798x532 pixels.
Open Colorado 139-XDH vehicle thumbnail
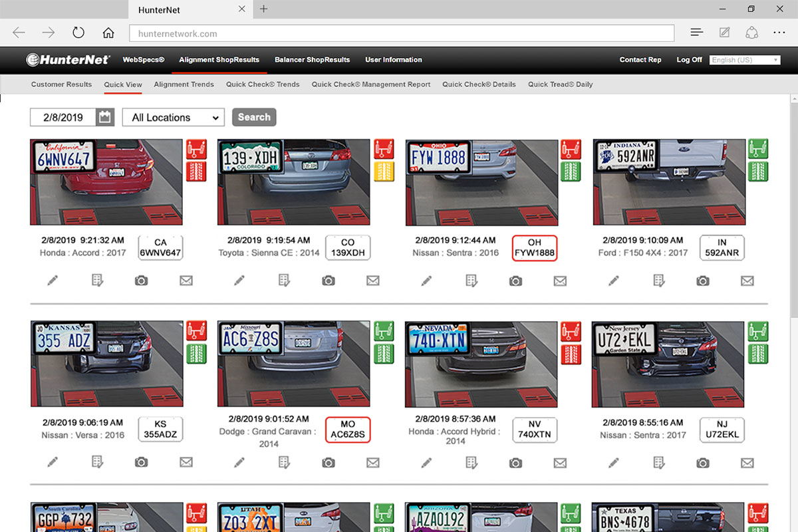pyautogui.click(x=293, y=182)
